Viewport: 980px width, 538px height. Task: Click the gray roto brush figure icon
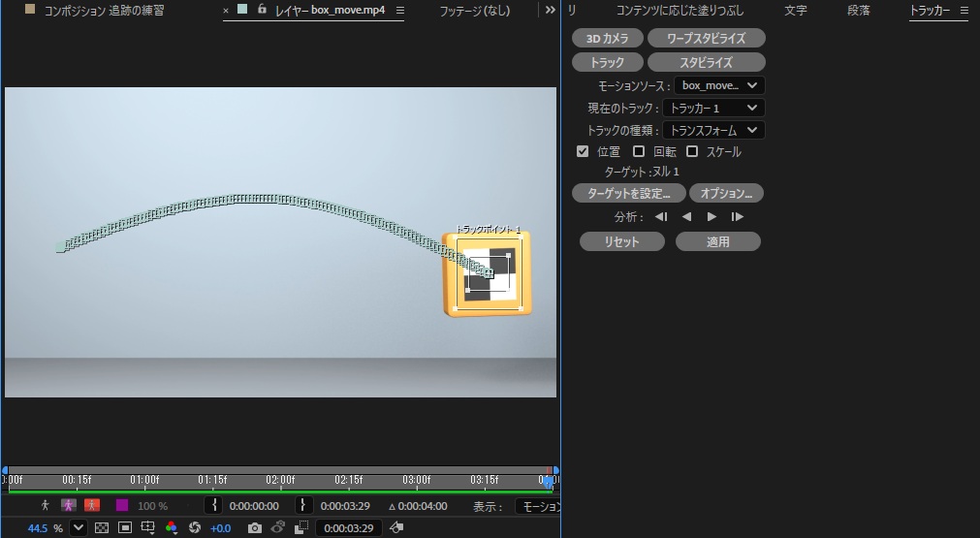[45, 505]
